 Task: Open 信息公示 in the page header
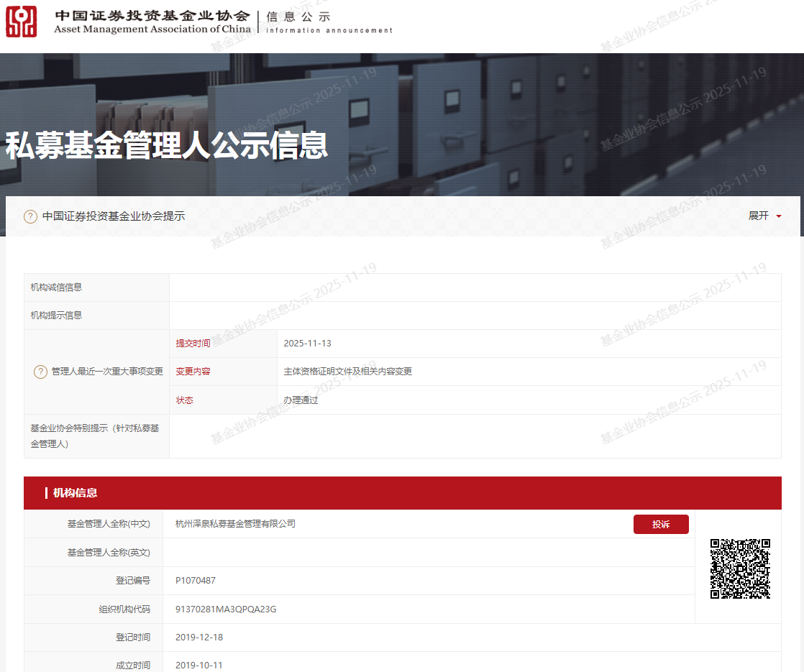(298, 17)
